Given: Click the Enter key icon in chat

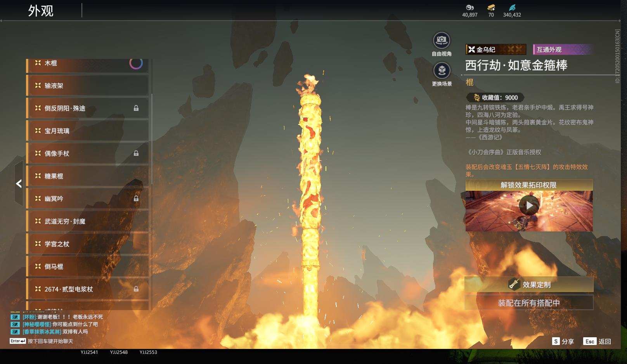Looking at the screenshot, I should click(x=18, y=341).
